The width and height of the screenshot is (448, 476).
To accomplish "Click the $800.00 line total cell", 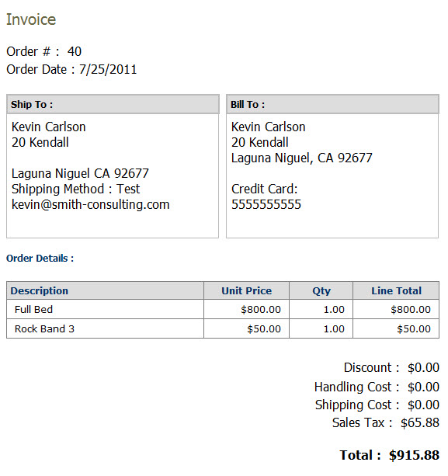I will point(396,309).
